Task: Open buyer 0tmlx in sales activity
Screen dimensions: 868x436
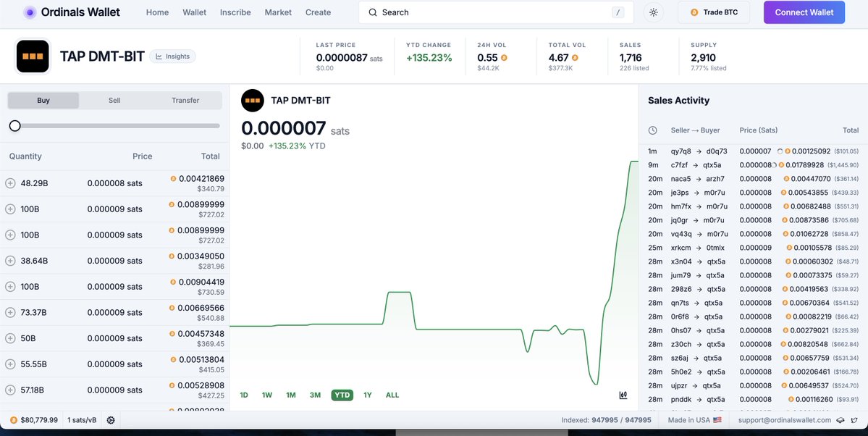Action: pyautogui.click(x=715, y=248)
